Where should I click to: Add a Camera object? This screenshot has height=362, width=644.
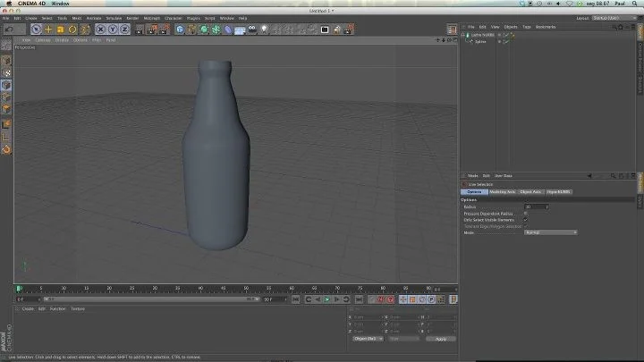point(252,29)
